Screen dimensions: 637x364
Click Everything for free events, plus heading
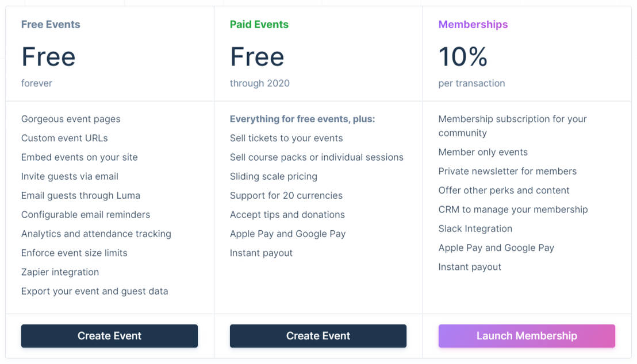pos(303,119)
